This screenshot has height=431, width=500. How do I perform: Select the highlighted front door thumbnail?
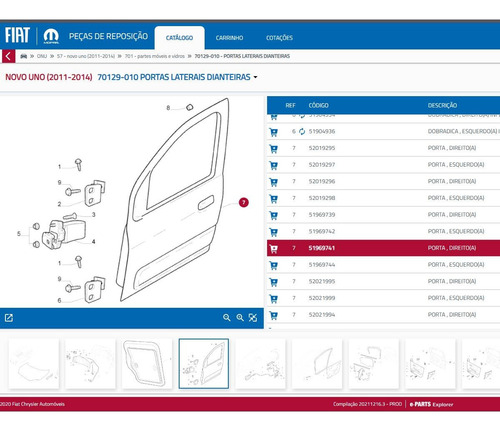(204, 364)
